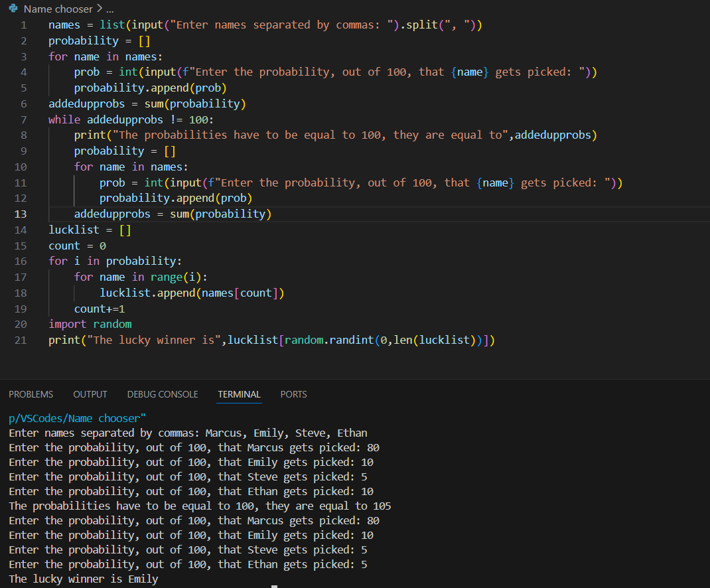Click 'probability.append(prob)' on line 12
This screenshot has width=710, height=588.
[176, 198]
